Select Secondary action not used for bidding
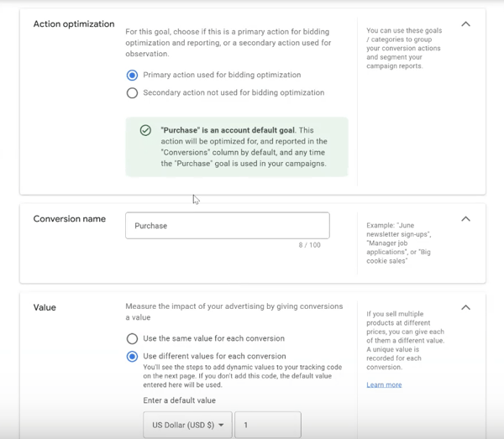Viewport: 504px width, 439px height. coord(132,93)
